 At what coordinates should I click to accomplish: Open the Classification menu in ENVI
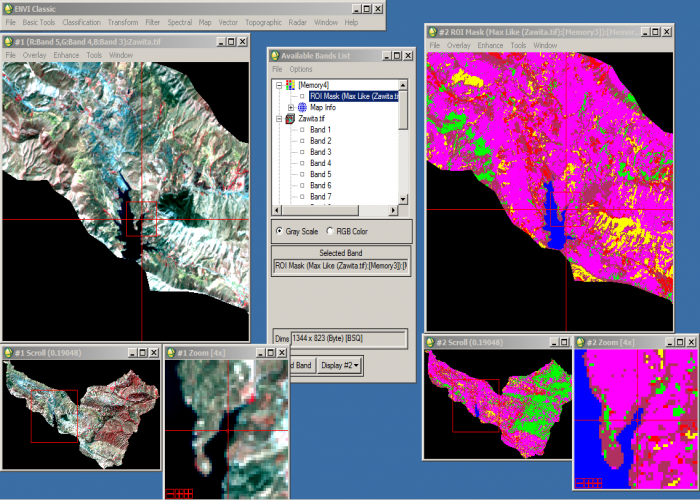pyautogui.click(x=81, y=22)
